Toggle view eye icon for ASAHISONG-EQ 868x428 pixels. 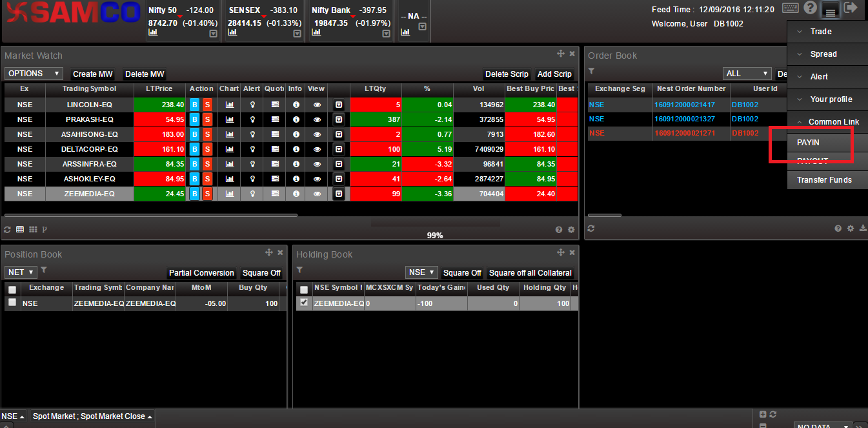pyautogui.click(x=317, y=134)
